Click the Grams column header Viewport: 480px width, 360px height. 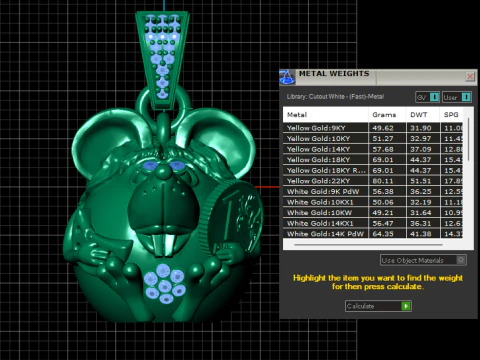[x=387, y=115]
